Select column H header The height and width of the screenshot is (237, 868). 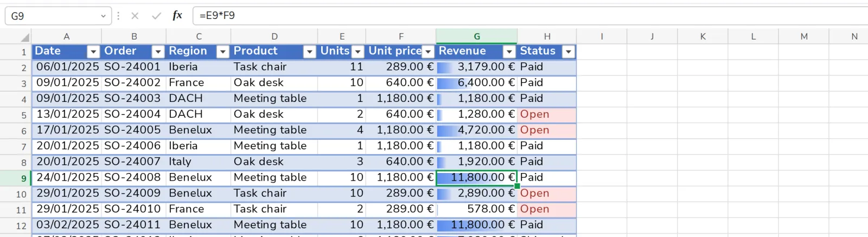tap(547, 36)
